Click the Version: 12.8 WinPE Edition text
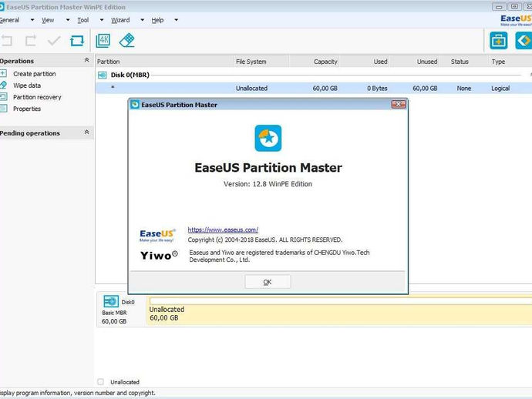Image resolution: width=532 pixels, height=399 pixels. [268, 184]
